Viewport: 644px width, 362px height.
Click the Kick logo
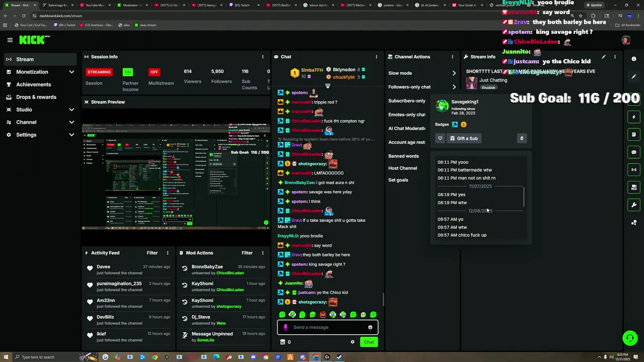coord(33,40)
